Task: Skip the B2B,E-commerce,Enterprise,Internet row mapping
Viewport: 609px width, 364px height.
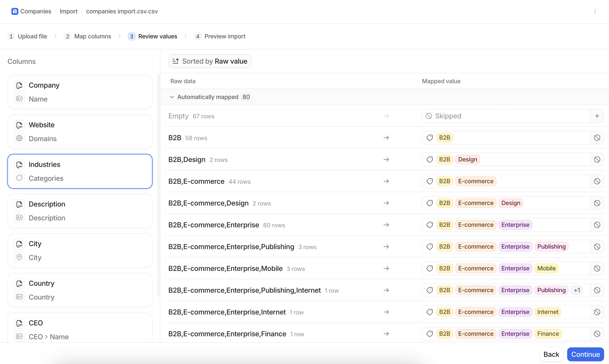Action: tap(597, 312)
